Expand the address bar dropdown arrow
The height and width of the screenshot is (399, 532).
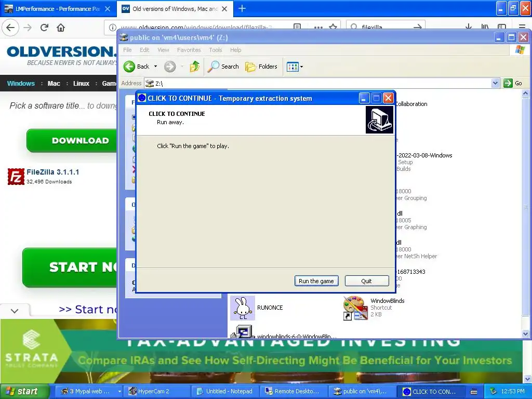tap(495, 83)
